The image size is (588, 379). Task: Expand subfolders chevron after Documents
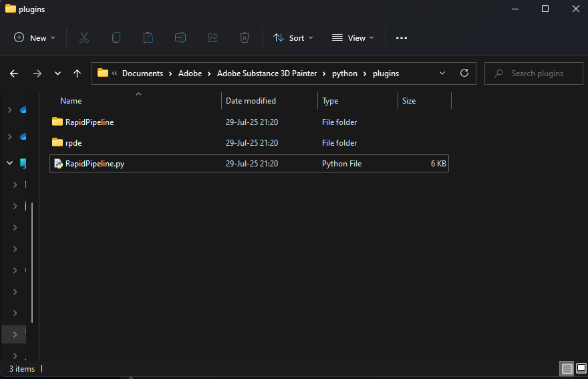coord(170,74)
